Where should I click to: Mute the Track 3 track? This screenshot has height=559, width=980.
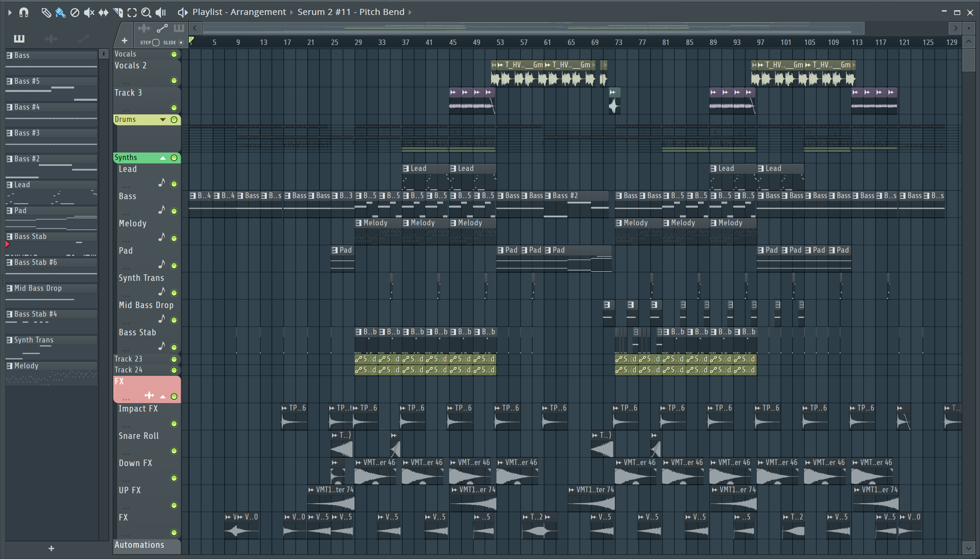coord(174,108)
